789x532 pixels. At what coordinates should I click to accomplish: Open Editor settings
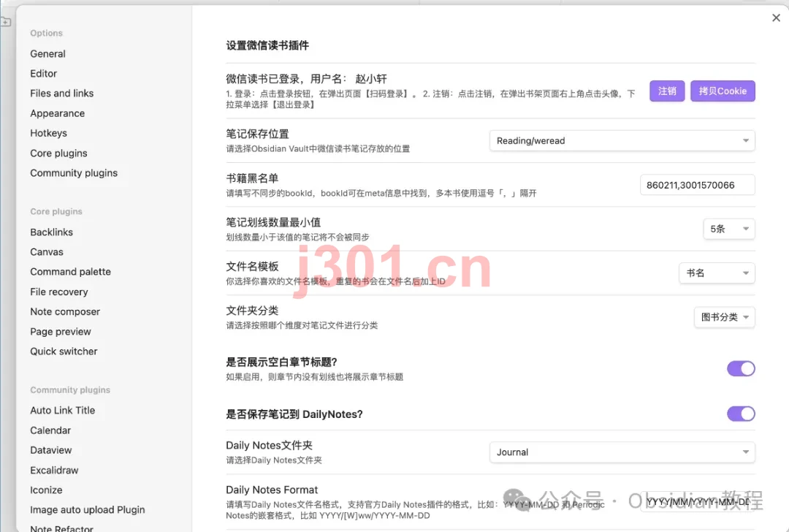coord(43,74)
